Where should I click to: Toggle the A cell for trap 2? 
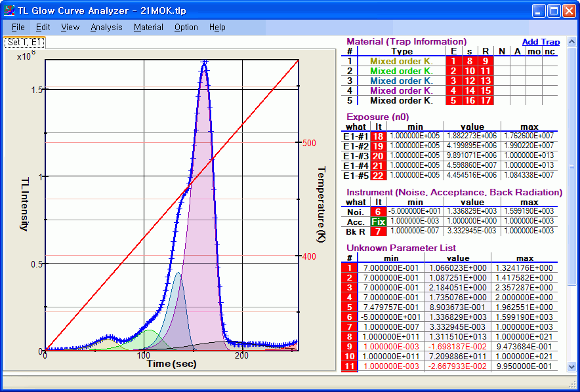[518, 71]
